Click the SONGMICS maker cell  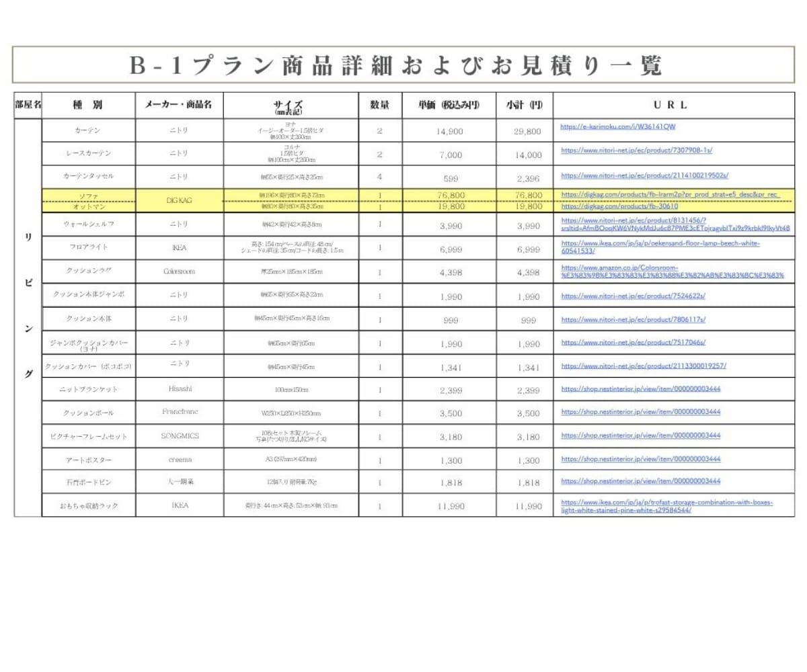pyautogui.click(x=179, y=436)
